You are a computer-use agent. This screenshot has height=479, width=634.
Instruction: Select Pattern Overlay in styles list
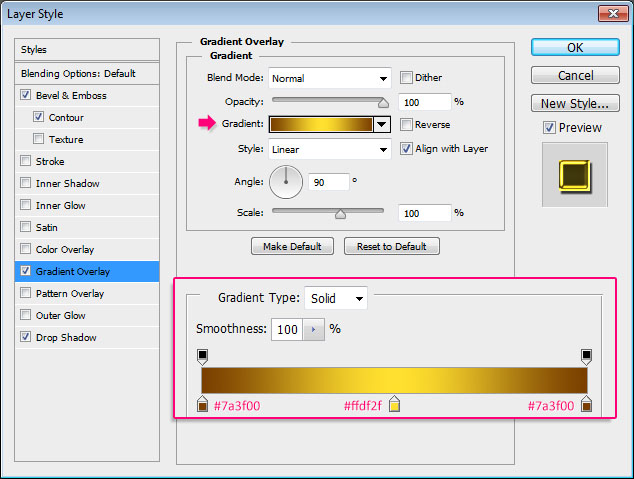coord(87,293)
